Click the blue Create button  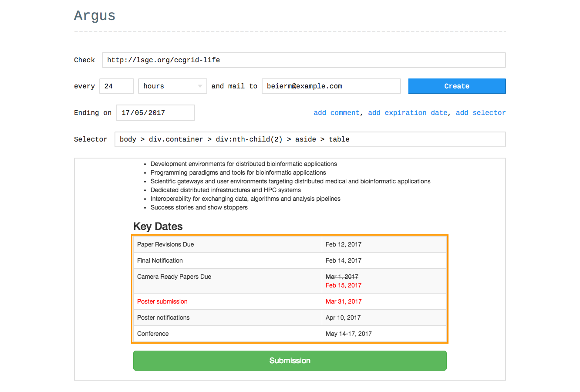457,86
